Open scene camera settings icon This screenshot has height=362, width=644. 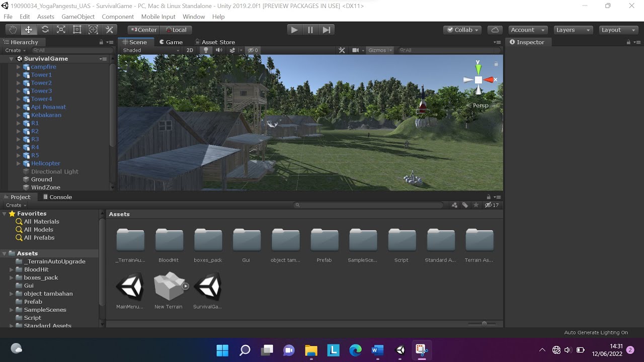357,50
